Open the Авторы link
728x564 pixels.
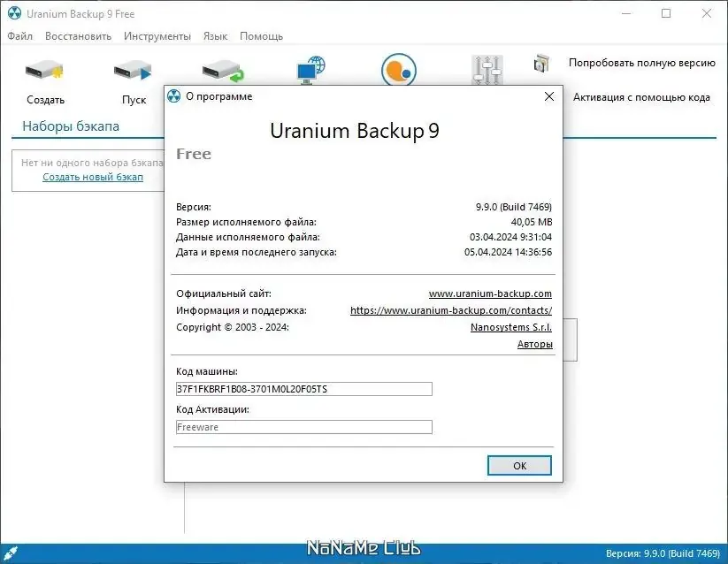click(x=535, y=344)
